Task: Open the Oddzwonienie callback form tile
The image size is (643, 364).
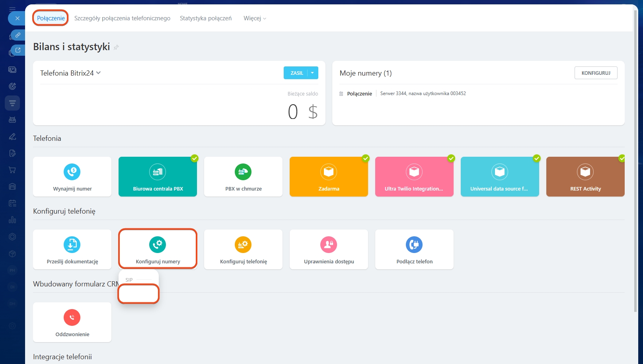Action: [72, 322]
